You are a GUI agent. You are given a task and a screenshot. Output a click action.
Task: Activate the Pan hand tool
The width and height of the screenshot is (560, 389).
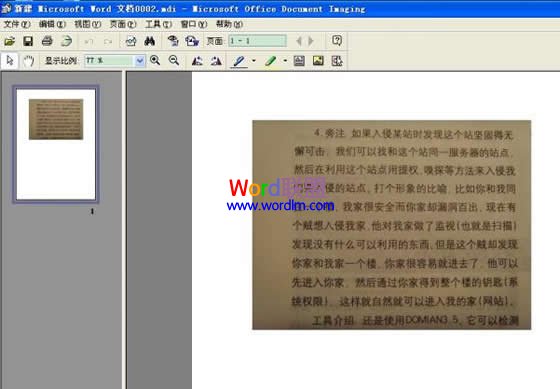coord(29,61)
